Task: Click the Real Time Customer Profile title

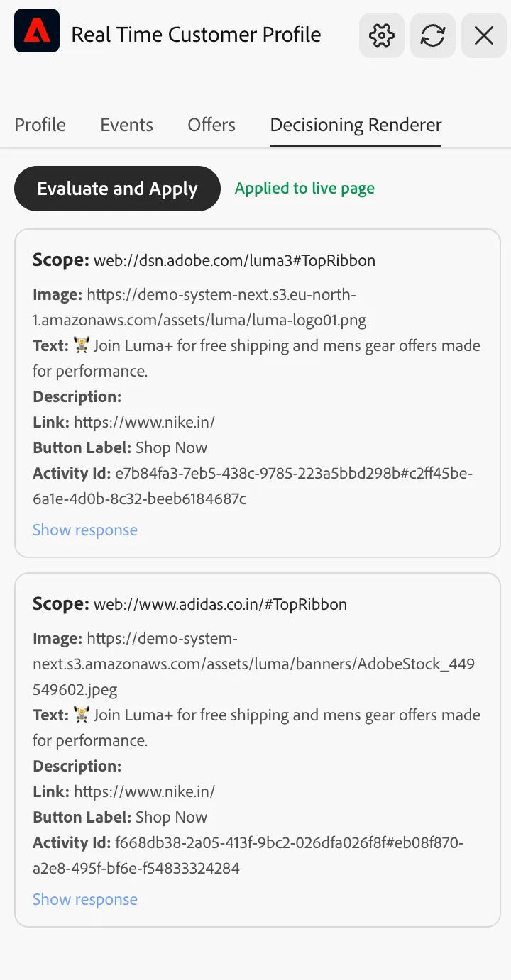Action: 196,35
